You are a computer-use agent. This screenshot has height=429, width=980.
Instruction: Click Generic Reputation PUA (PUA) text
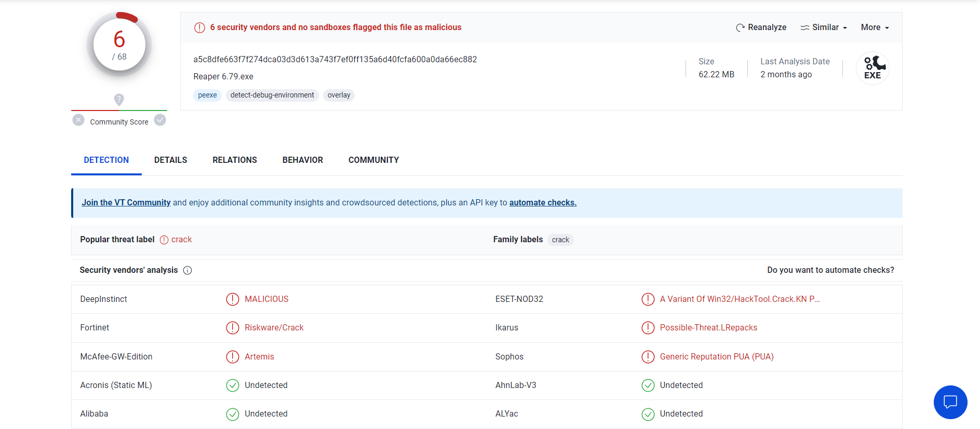coord(717,357)
